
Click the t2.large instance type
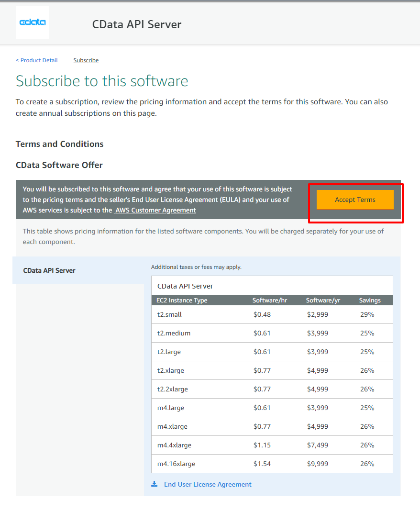[169, 352]
